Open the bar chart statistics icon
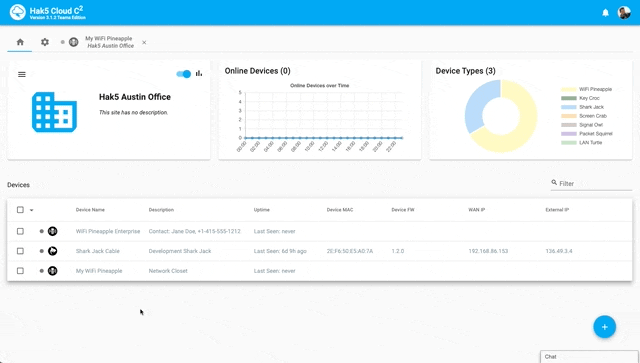 pos(199,73)
